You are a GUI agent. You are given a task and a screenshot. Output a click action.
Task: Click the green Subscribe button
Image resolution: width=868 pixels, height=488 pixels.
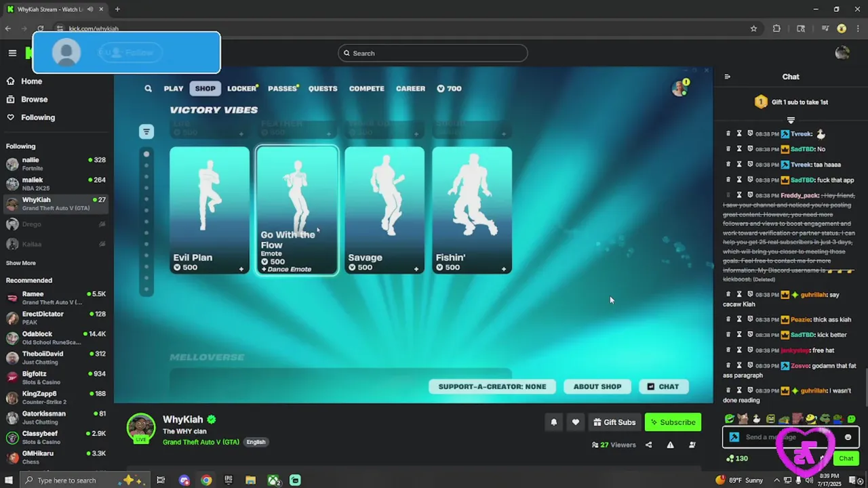(x=673, y=422)
